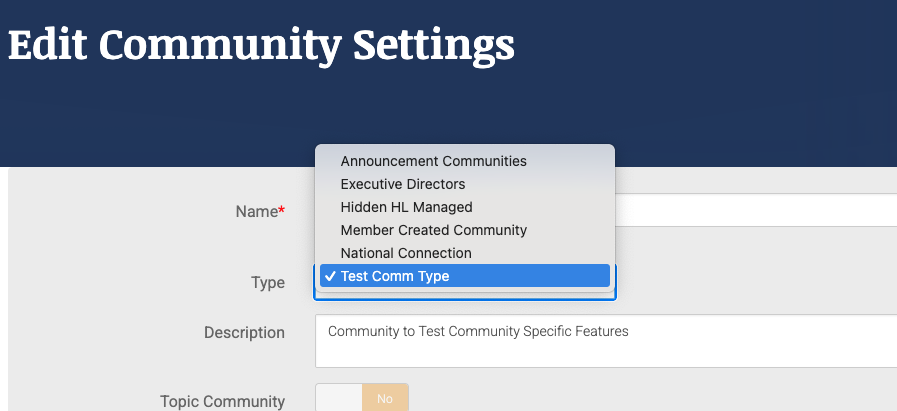Click the Name field label

point(255,211)
